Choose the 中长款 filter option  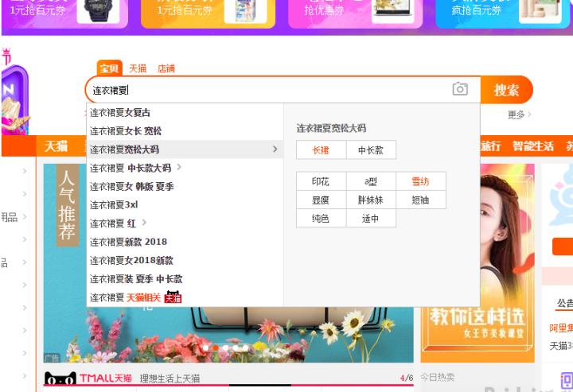point(371,150)
